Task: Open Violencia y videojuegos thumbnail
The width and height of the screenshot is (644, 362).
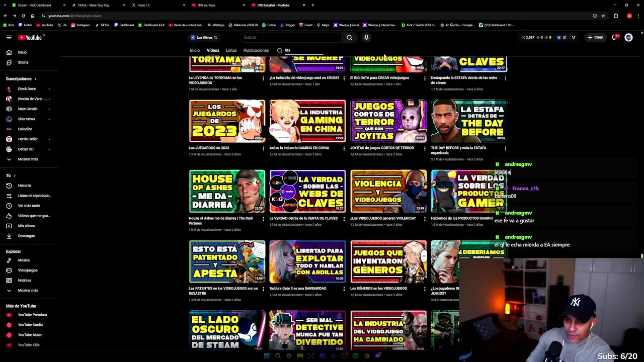Action: pyautogui.click(x=388, y=192)
